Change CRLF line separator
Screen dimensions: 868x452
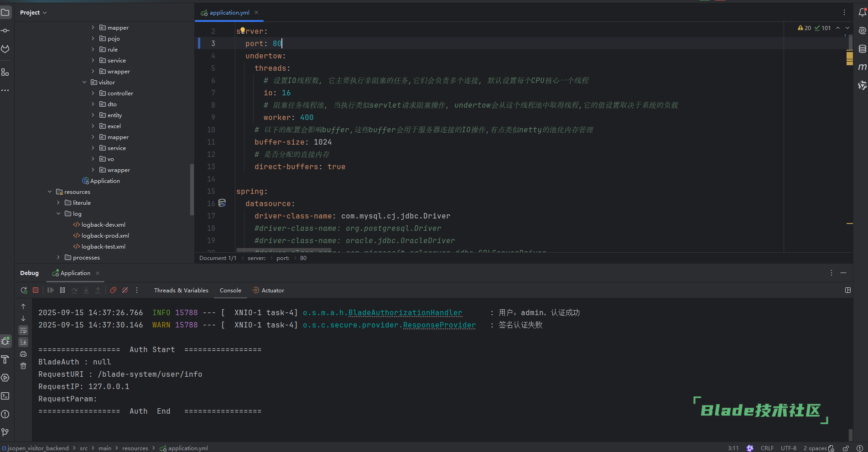(x=767, y=448)
